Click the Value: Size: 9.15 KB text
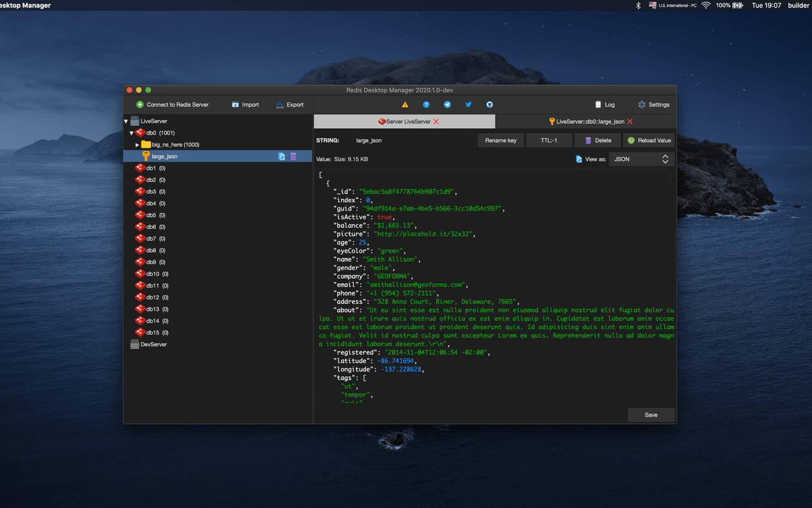This screenshot has width=812, height=508. click(342, 159)
